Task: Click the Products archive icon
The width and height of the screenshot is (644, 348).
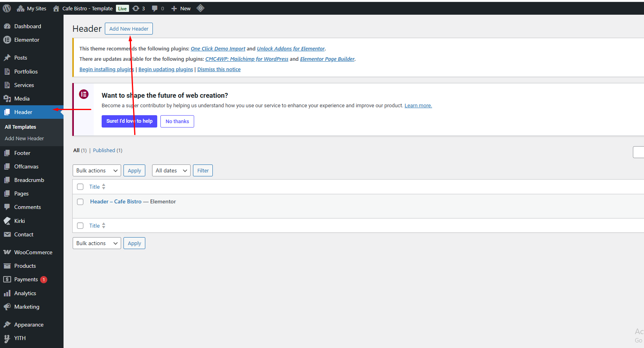Action: click(7, 266)
